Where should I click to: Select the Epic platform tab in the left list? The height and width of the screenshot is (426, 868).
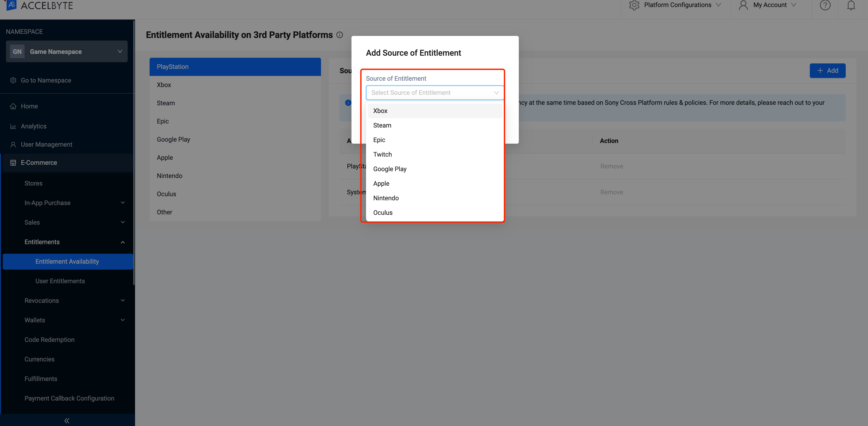[x=235, y=121]
